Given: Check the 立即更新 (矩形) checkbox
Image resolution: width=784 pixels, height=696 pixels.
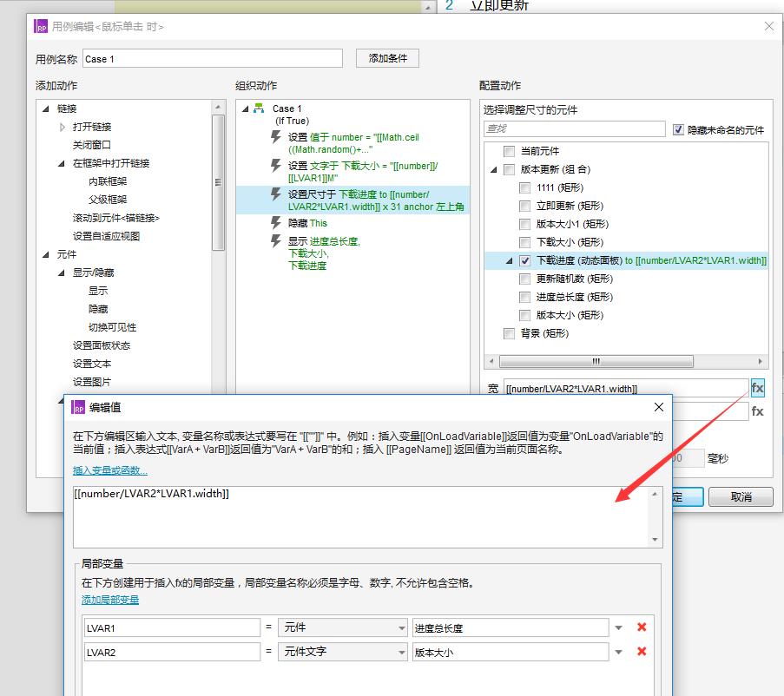Looking at the screenshot, I should 525,206.
